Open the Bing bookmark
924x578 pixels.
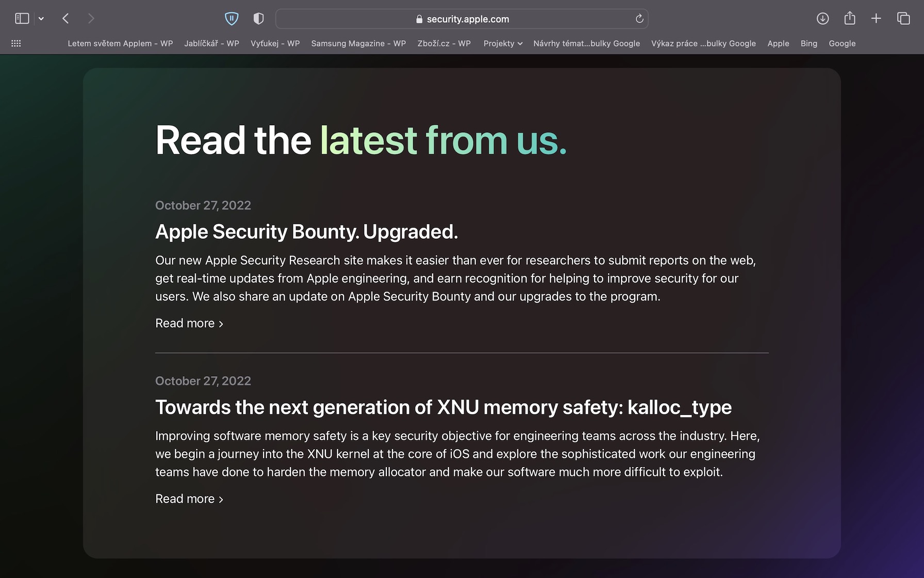point(808,43)
